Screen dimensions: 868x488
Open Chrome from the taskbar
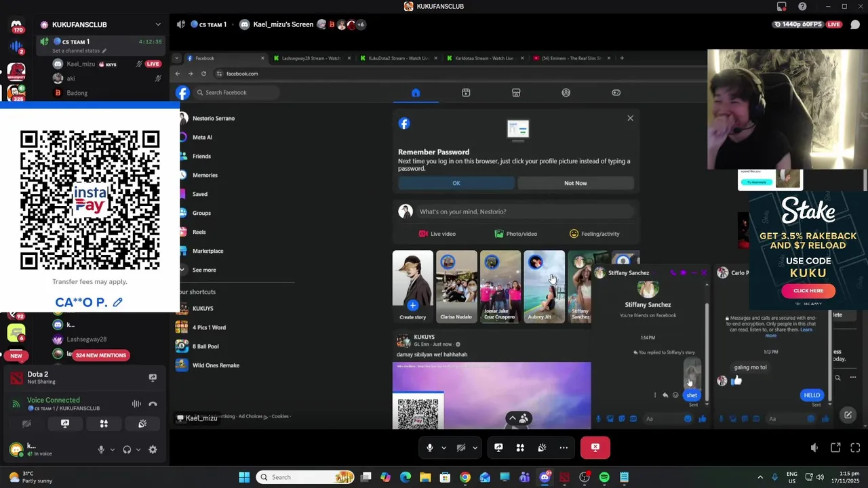pyautogui.click(x=465, y=477)
